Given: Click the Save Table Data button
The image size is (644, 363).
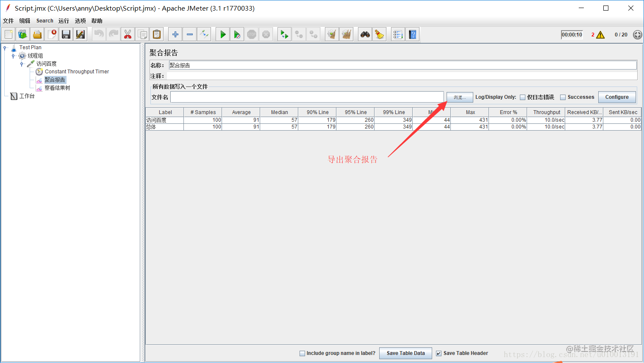Looking at the screenshot, I should pos(406,353).
